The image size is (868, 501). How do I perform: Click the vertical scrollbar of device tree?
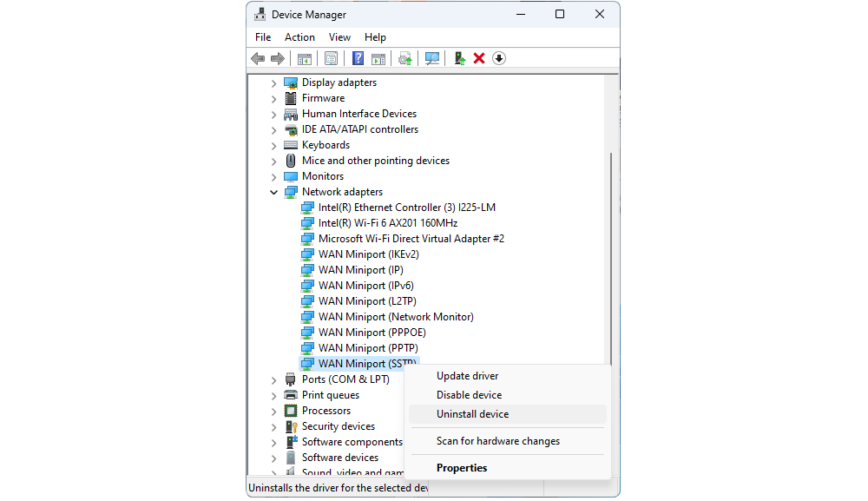pos(611,258)
